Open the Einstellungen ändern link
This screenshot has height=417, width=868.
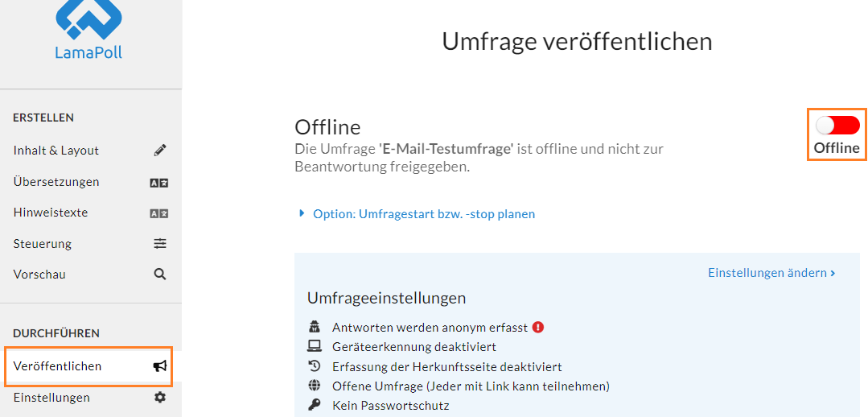click(x=771, y=273)
